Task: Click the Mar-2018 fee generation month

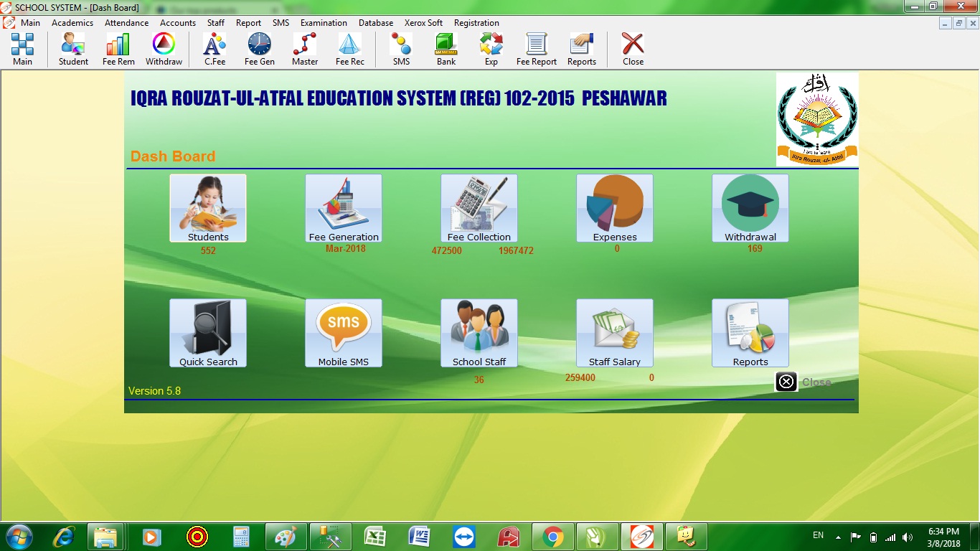Action: [345, 248]
